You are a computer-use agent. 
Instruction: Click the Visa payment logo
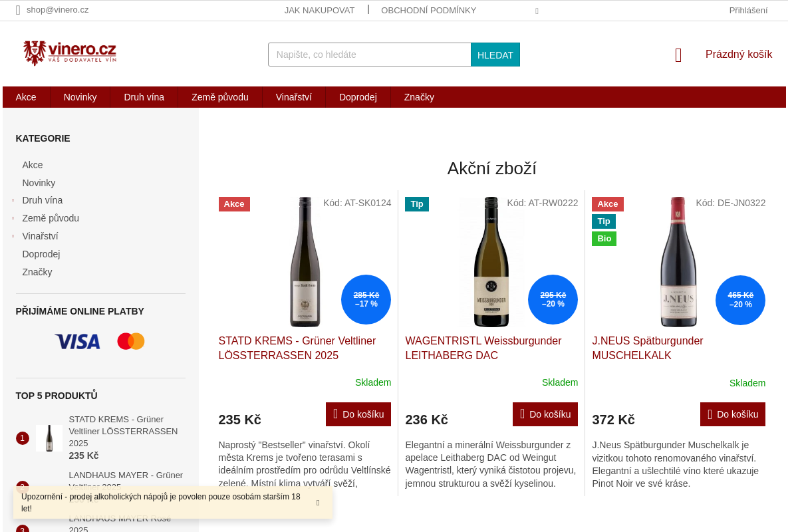[x=77, y=342]
